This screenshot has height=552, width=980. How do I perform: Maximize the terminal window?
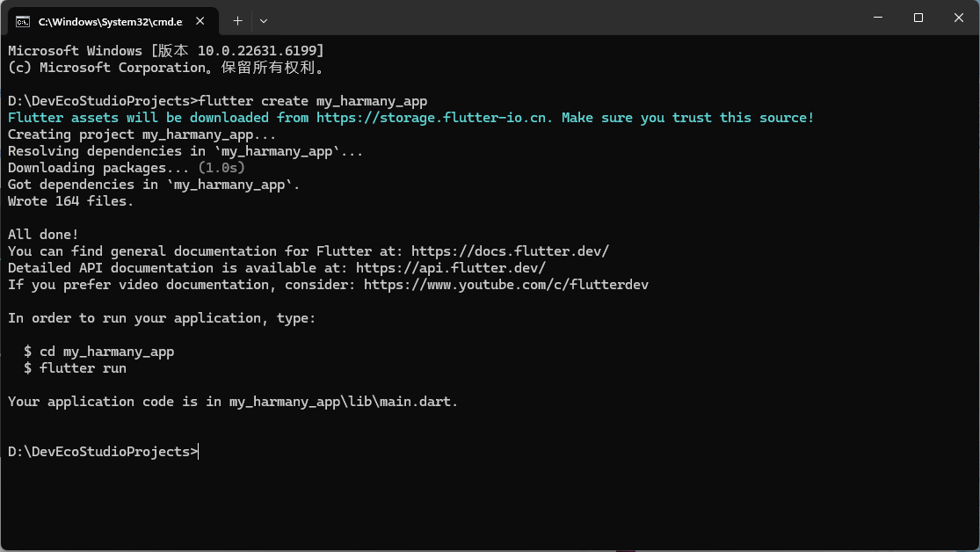(x=918, y=18)
